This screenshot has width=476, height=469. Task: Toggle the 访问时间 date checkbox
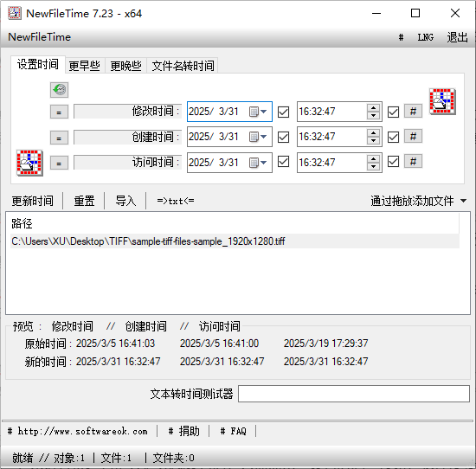click(283, 162)
